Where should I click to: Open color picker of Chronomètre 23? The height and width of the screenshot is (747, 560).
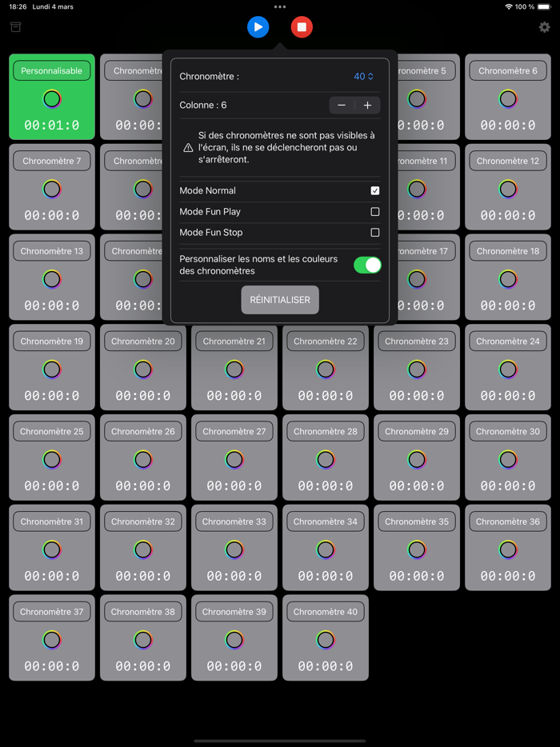(x=417, y=370)
